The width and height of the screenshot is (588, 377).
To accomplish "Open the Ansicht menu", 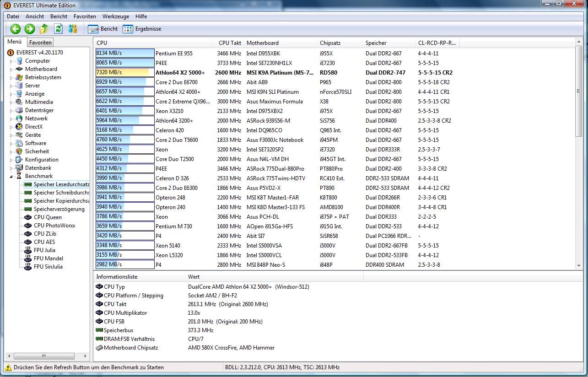I will click(x=35, y=16).
